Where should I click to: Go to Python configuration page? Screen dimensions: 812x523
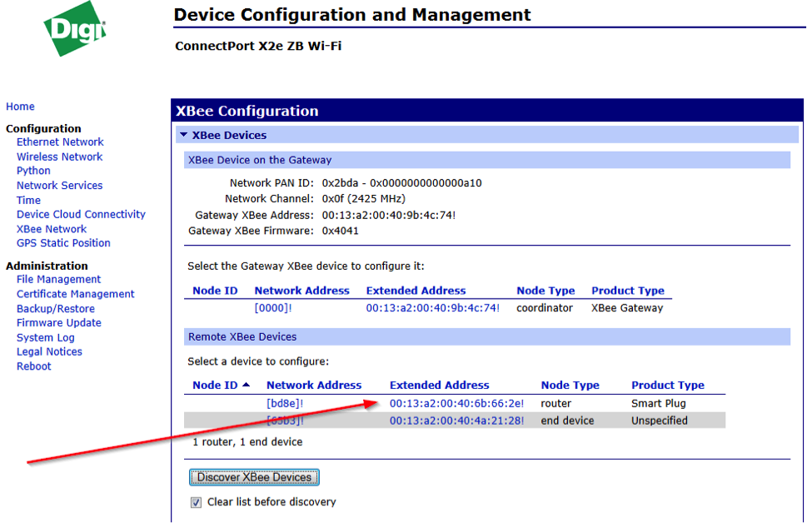tap(33, 171)
